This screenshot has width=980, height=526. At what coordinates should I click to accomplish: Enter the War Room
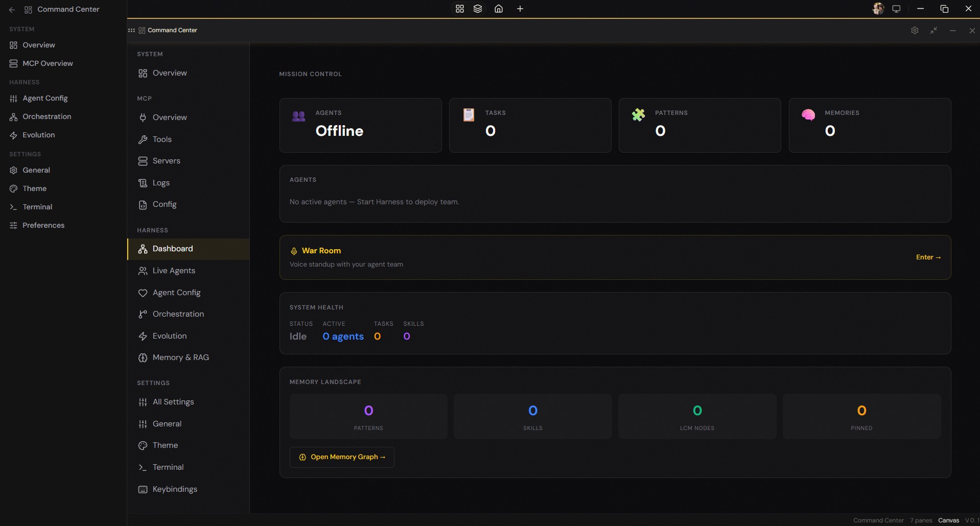pyautogui.click(x=928, y=257)
